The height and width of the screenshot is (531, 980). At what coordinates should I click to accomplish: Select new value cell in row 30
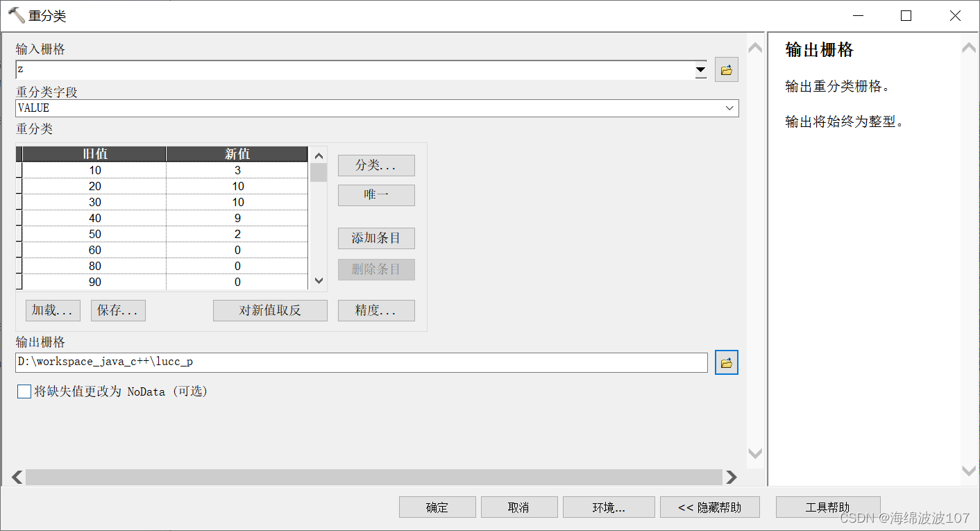[x=237, y=202]
